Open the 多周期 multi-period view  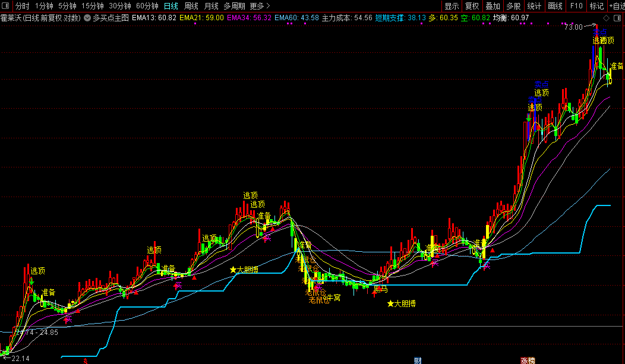point(234,6)
